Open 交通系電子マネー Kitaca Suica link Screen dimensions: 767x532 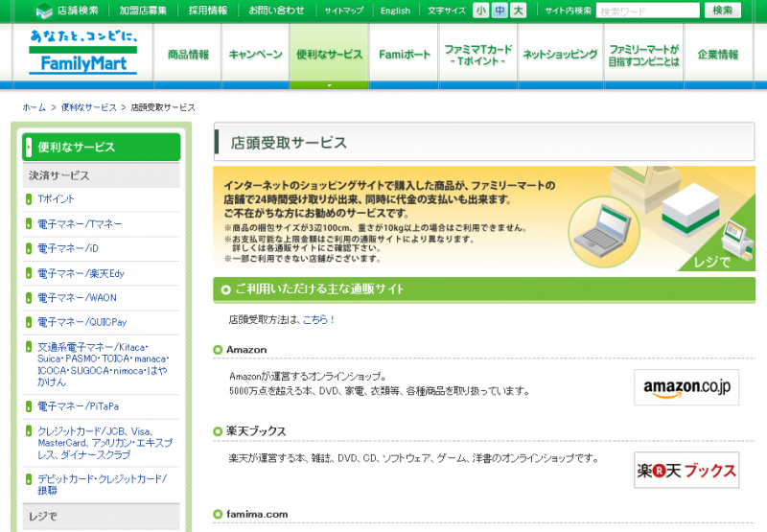104,365
